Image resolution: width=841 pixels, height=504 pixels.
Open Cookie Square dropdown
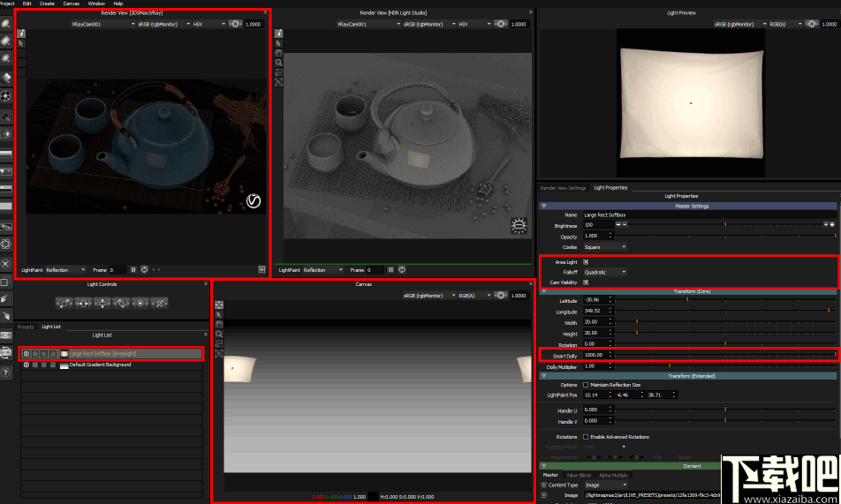tap(605, 247)
